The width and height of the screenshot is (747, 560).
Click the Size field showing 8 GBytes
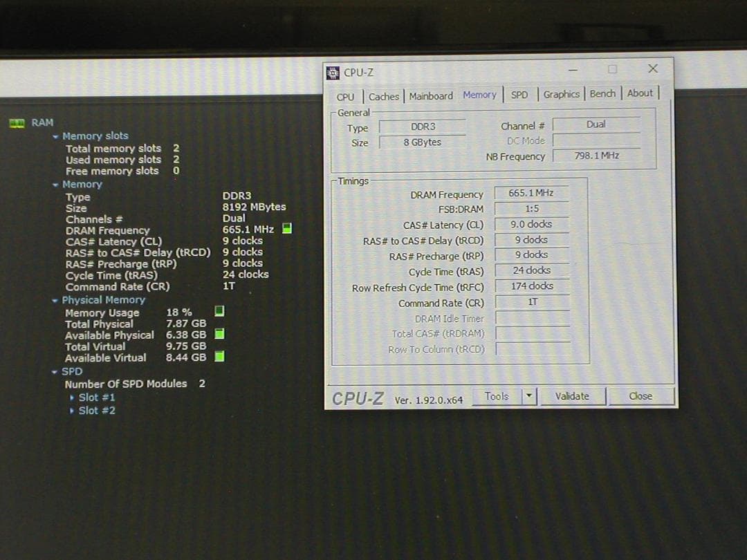coord(423,142)
